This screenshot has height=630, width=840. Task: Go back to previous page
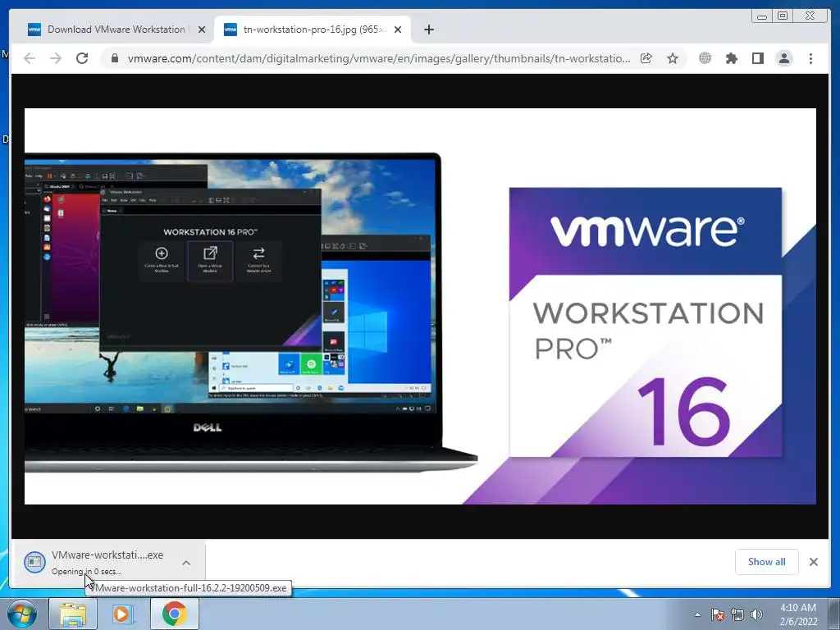point(30,58)
